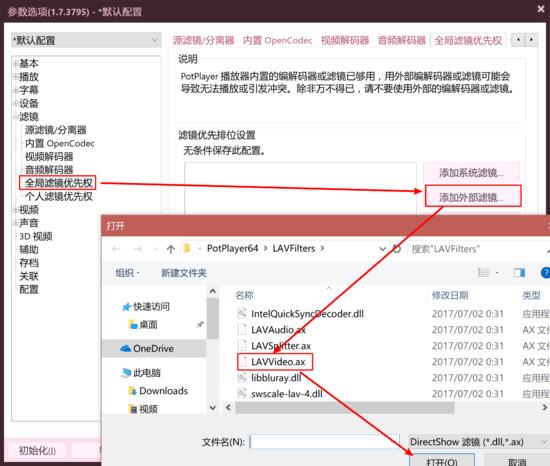
Task: Click LAVFilters in the address breadcrumb
Action: (294, 248)
